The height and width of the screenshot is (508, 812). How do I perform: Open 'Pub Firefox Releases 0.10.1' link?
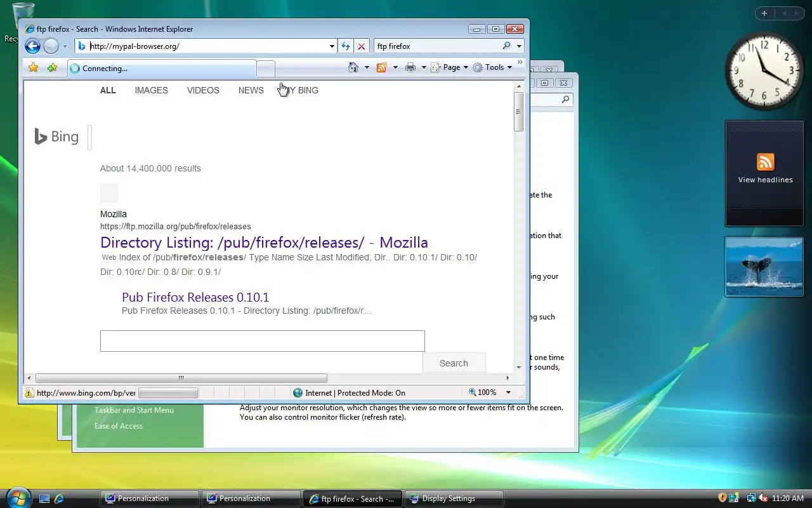click(x=195, y=297)
